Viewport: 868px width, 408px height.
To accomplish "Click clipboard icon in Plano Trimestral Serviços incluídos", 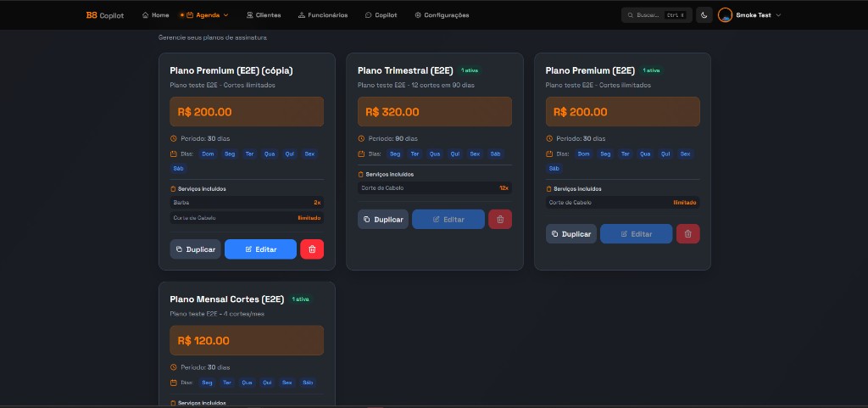I will tap(361, 174).
